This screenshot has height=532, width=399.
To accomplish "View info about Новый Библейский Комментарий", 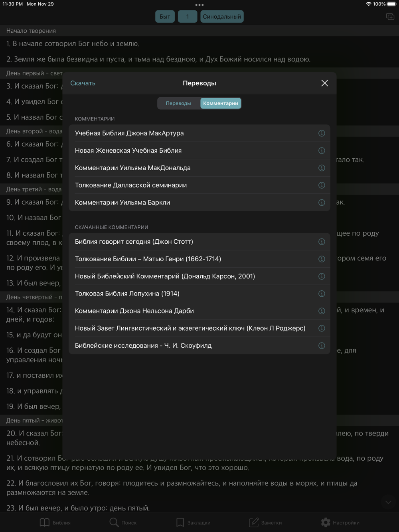I will coord(322,276).
